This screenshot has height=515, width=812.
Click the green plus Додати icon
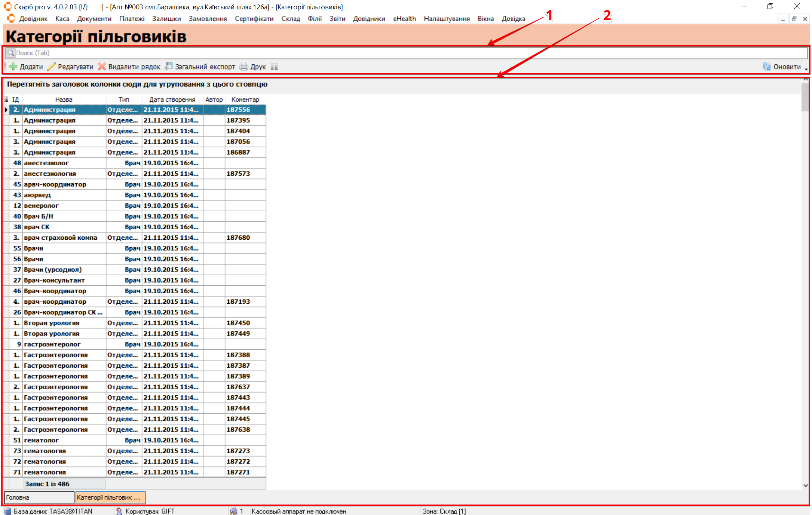pos(13,67)
